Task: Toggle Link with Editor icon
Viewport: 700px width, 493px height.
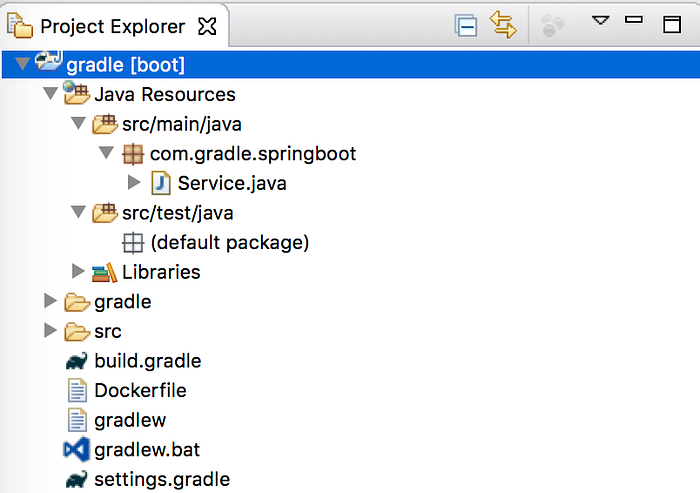Action: tap(503, 25)
